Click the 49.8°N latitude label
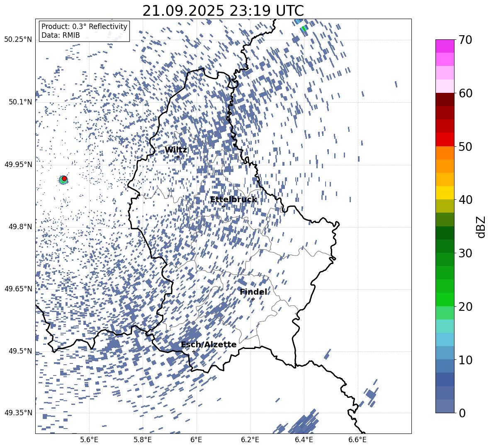The width and height of the screenshot is (491, 448). 20,227
